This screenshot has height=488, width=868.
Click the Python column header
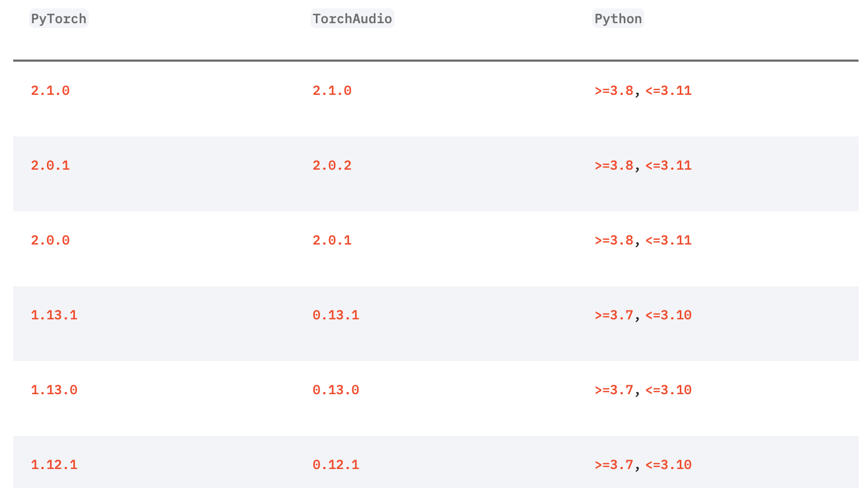point(618,19)
